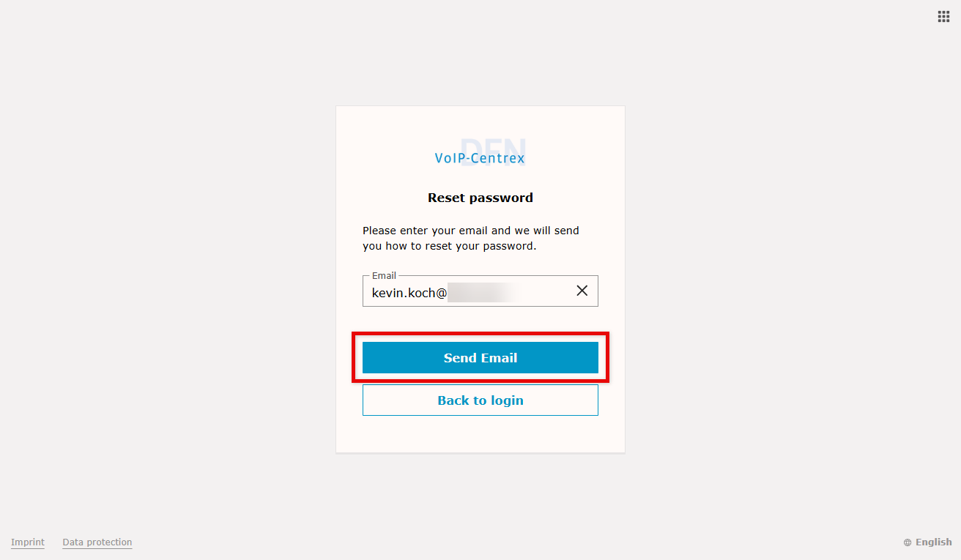Click the VoIP-Centrex logo text
Screen dimensions: 961x560
[x=480, y=158]
